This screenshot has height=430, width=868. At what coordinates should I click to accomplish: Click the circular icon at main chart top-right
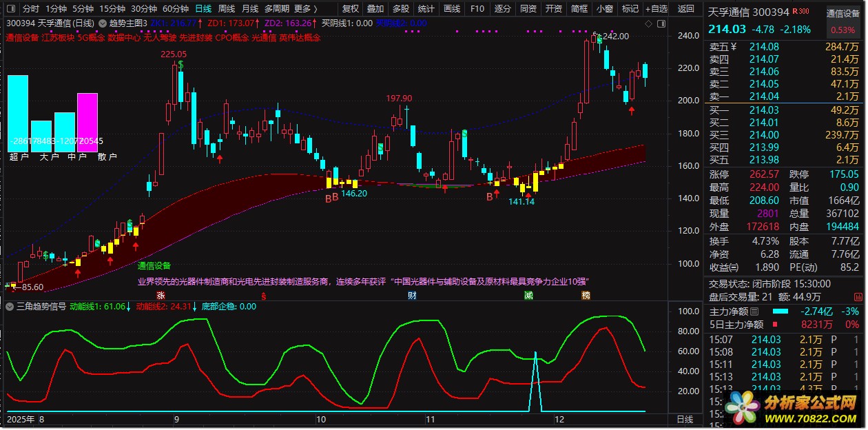661,23
